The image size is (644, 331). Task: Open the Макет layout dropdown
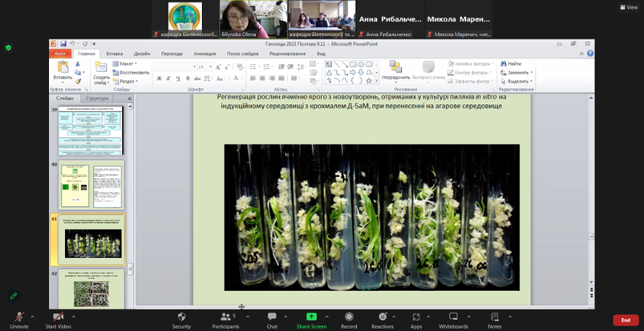(x=125, y=63)
